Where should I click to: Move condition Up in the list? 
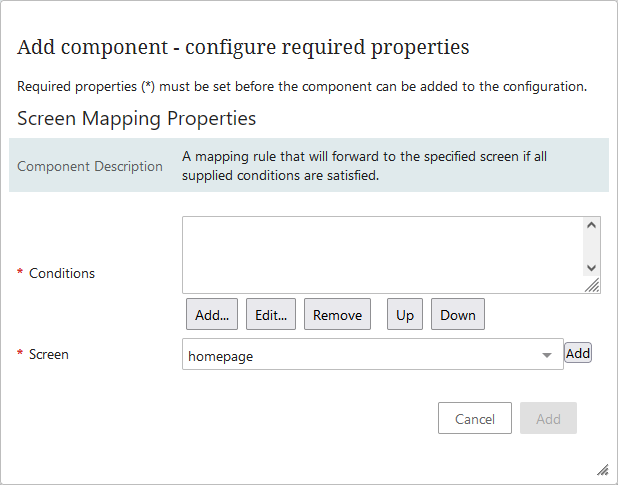coord(405,315)
